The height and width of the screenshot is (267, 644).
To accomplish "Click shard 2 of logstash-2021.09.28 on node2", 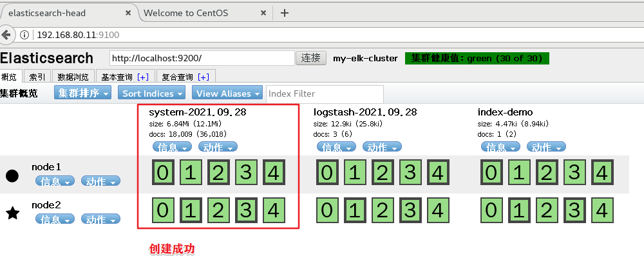I will click(383, 210).
